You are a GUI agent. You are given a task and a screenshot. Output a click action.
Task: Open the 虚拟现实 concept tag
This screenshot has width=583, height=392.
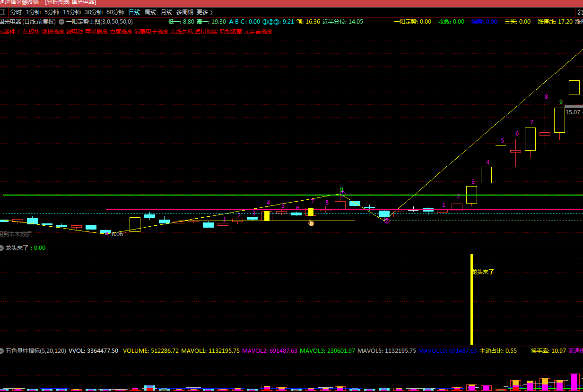coord(206,32)
